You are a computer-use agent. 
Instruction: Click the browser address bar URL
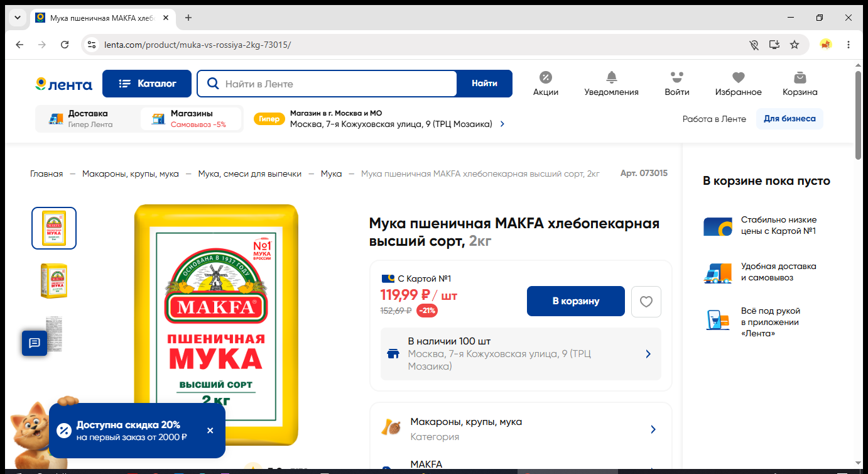197,45
